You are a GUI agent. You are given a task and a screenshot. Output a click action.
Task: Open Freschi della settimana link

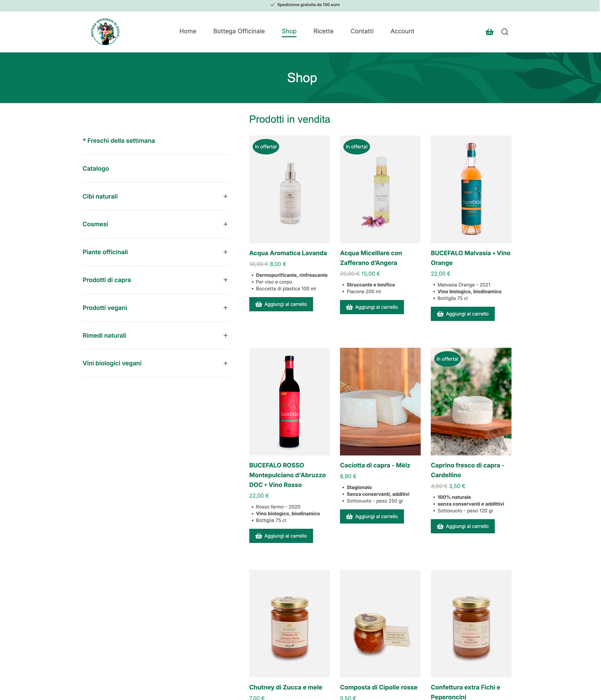click(x=119, y=140)
